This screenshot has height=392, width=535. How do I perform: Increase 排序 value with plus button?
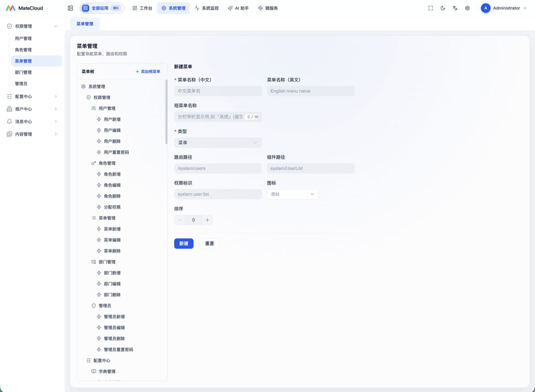tap(207, 220)
